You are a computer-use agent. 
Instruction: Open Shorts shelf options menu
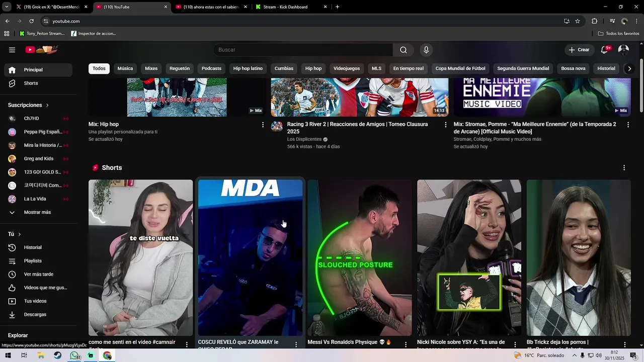coord(624,168)
